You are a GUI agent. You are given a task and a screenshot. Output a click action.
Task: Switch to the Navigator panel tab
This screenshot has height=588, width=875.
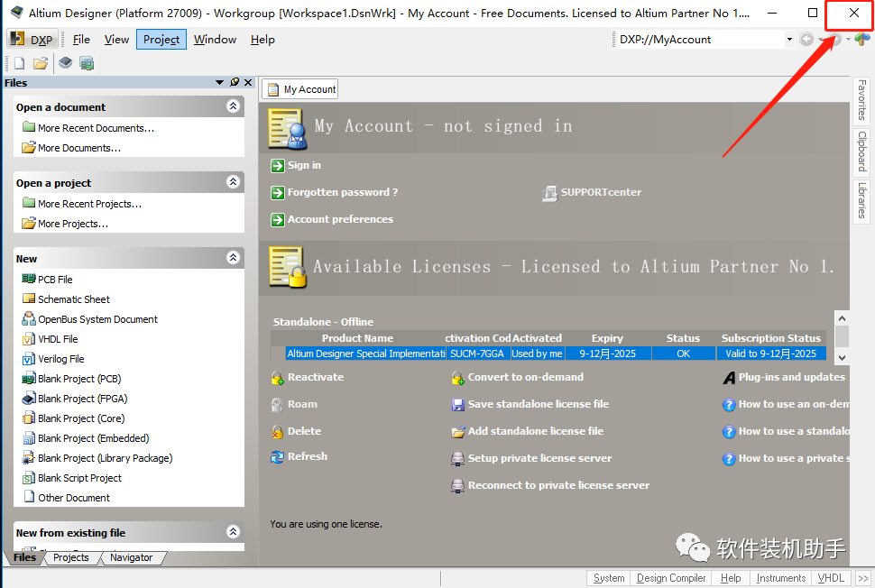tap(131, 557)
